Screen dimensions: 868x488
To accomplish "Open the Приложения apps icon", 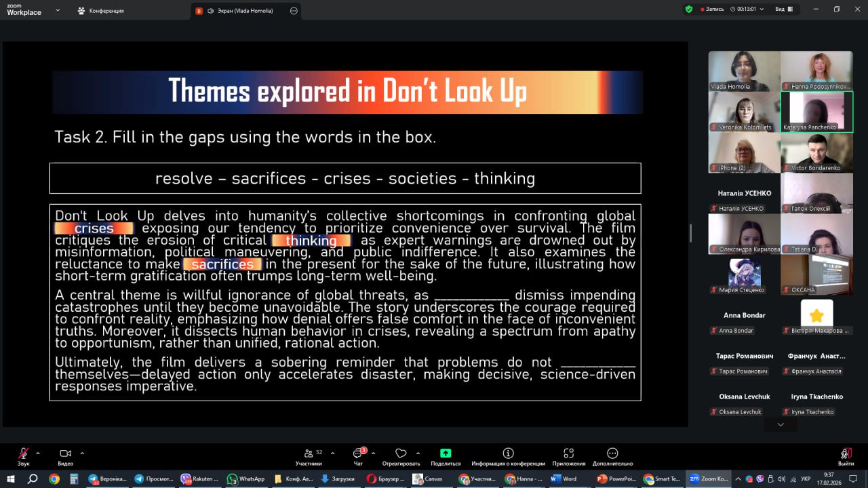I will tap(568, 453).
